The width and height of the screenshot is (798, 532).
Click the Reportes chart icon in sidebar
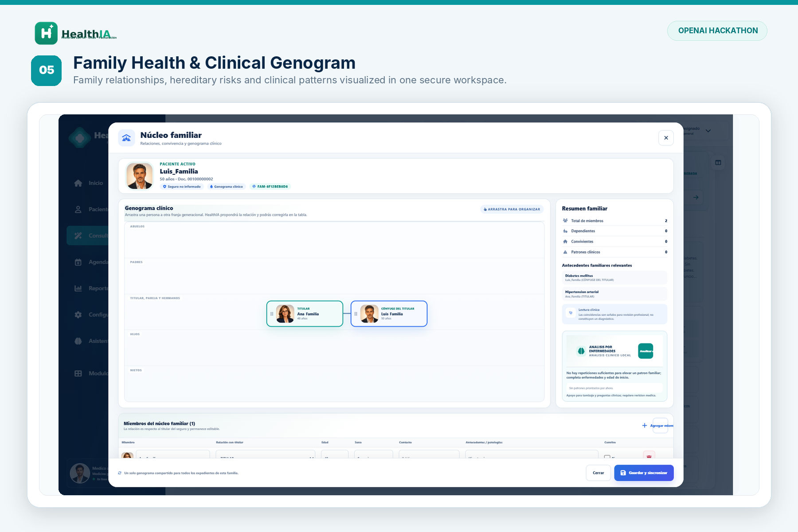pos(78,288)
